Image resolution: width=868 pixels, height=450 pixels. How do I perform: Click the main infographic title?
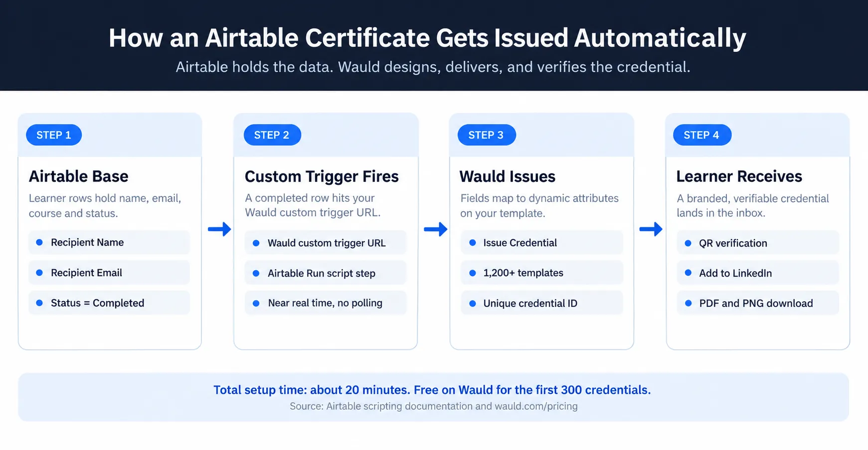tap(427, 38)
